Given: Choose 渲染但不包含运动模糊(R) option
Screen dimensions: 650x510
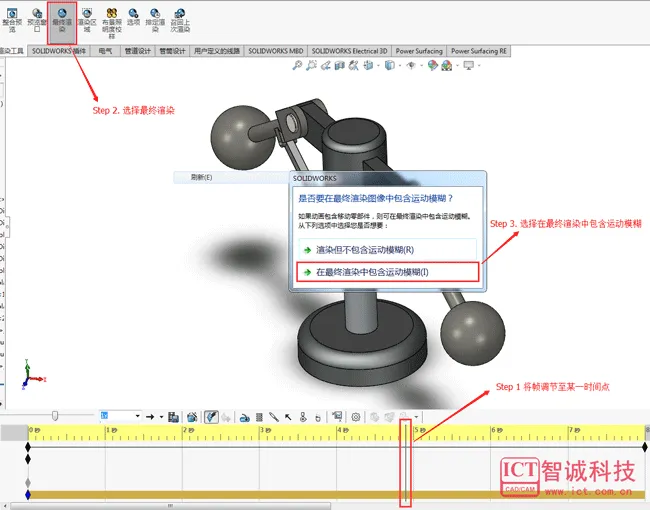Looking at the screenshot, I should pos(387,250).
